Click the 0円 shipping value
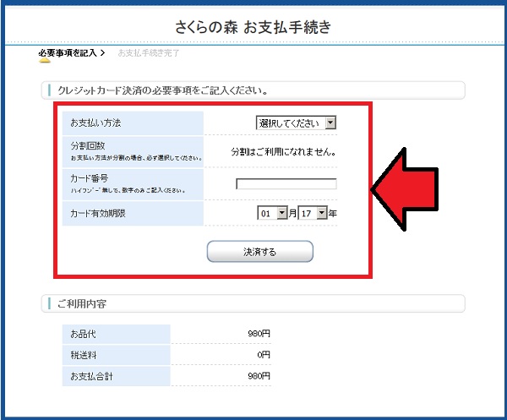Image resolution: width=507 pixels, height=420 pixels. (264, 355)
